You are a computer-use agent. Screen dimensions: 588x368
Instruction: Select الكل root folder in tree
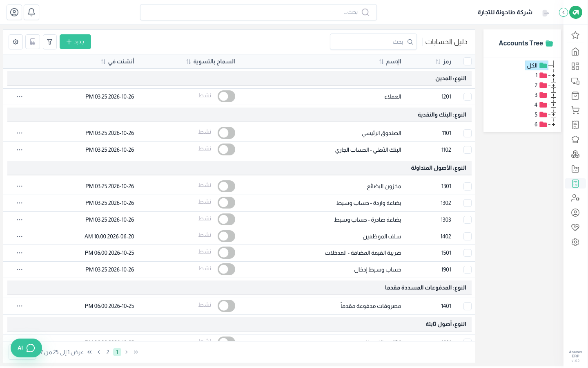pos(537,65)
